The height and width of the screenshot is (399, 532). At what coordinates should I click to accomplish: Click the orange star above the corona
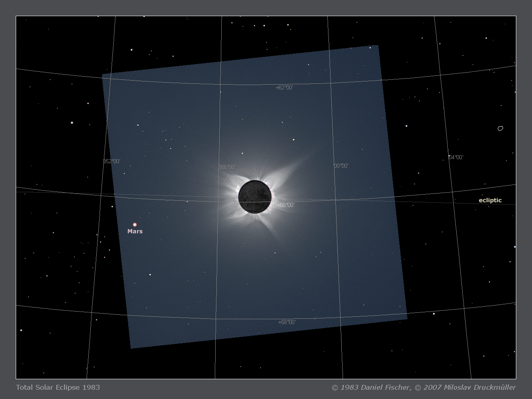click(x=293, y=140)
